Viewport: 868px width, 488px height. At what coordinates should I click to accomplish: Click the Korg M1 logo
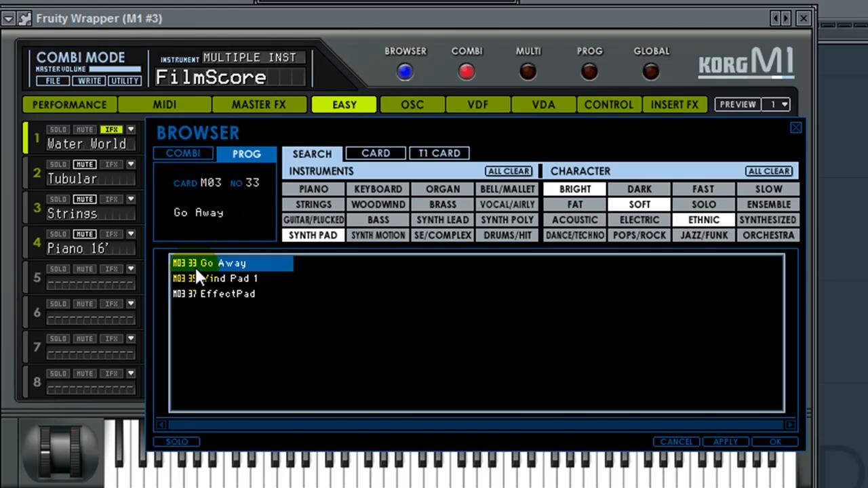pos(746,64)
